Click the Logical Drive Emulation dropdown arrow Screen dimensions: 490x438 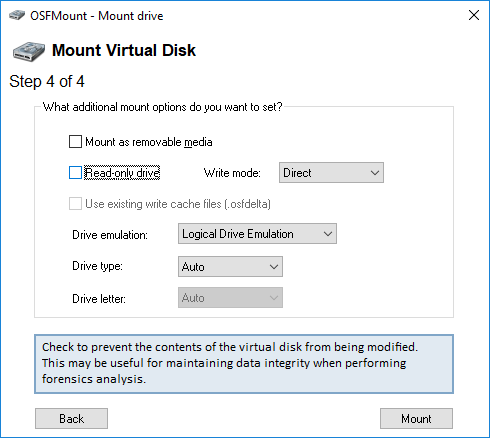pyautogui.click(x=328, y=234)
